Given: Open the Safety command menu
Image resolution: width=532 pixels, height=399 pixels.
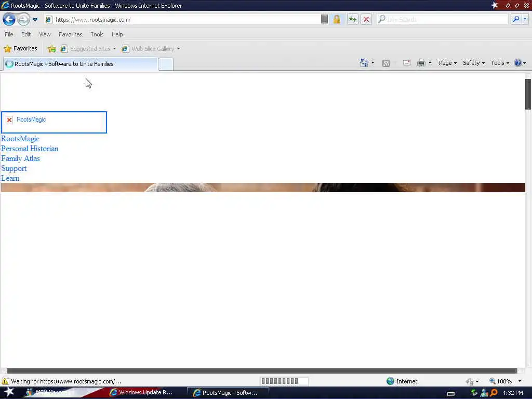Looking at the screenshot, I should 474,63.
